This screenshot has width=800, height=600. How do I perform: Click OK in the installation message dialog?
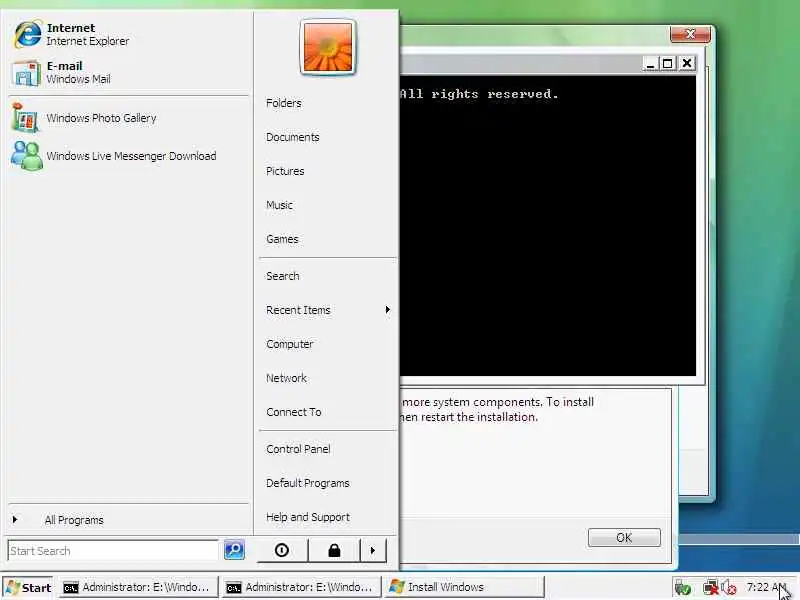(x=624, y=538)
